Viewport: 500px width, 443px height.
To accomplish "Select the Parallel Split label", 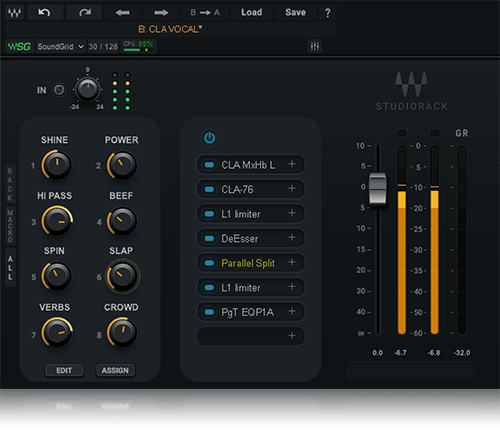I will point(248,263).
